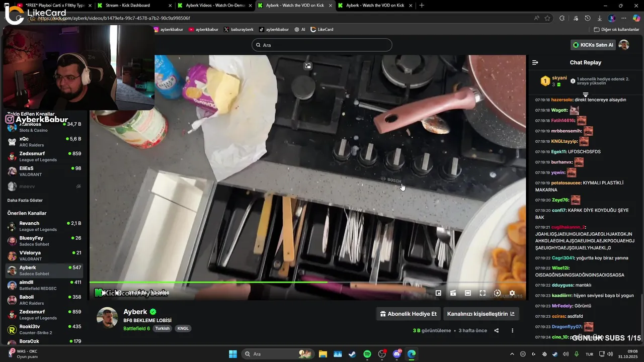Open browser history icon
644x362 pixels.
tap(588, 18)
